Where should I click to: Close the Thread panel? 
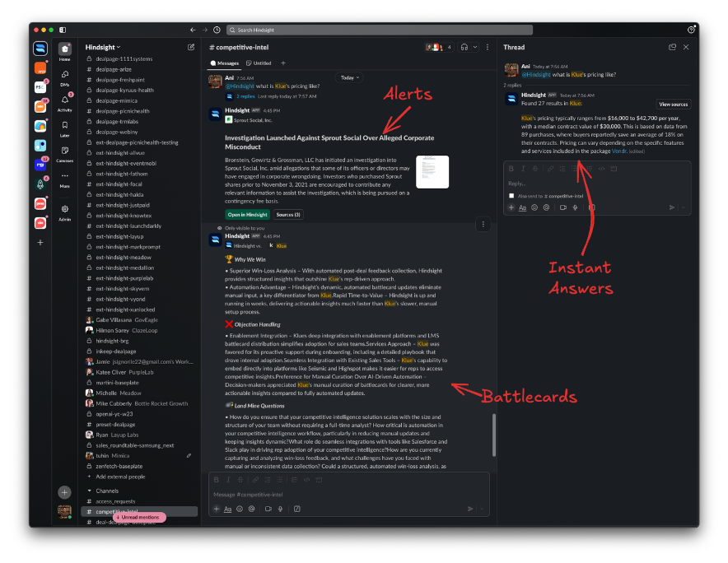(x=686, y=47)
